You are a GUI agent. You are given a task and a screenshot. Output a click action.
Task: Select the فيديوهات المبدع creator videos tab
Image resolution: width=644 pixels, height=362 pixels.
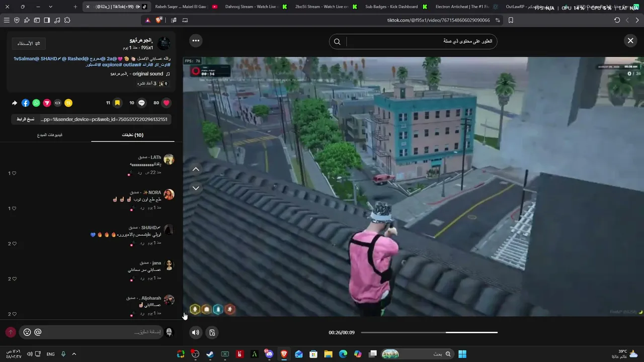click(50, 135)
